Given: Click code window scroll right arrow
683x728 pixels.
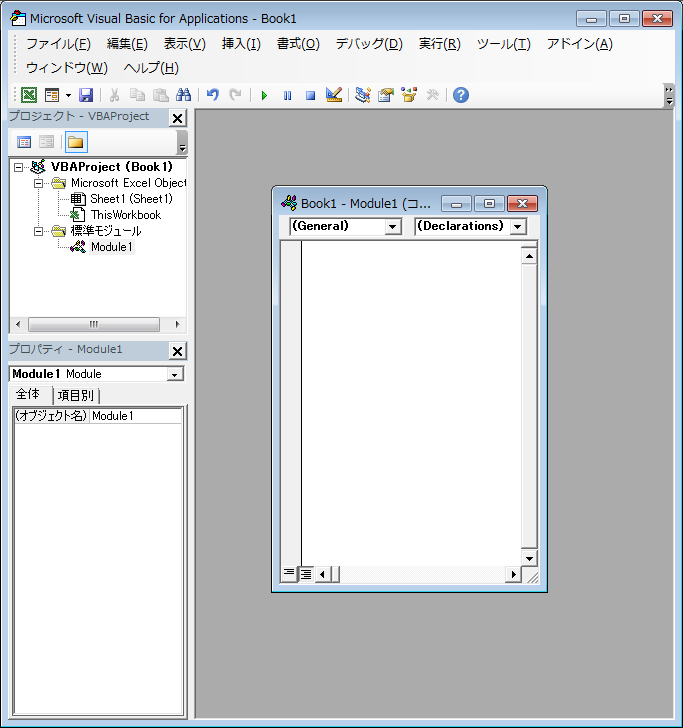Looking at the screenshot, I should point(513,575).
